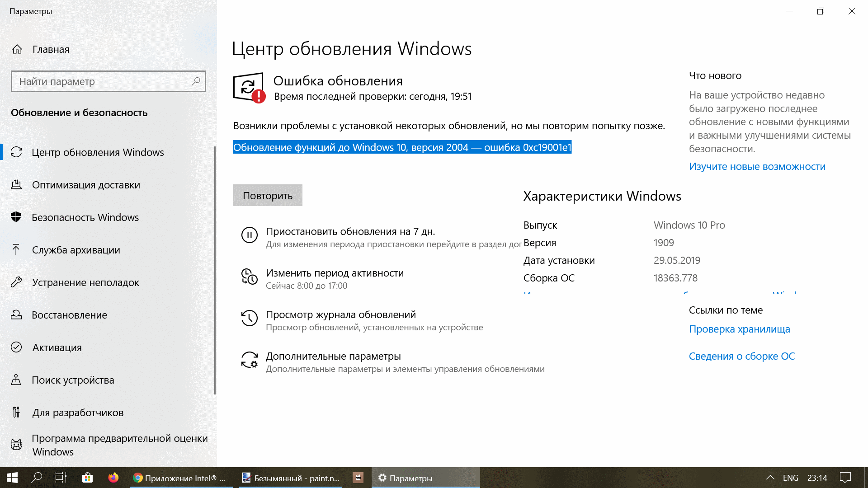Screen dimensions: 868x488
Task: Click the shield icon for Безопасность Windows
Action: click(x=16, y=217)
